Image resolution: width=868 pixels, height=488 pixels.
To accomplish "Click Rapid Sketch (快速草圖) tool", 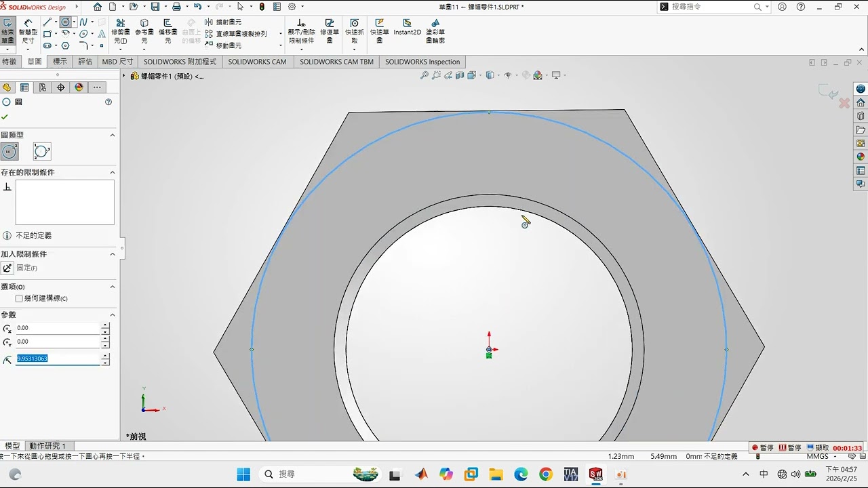I will point(380,31).
